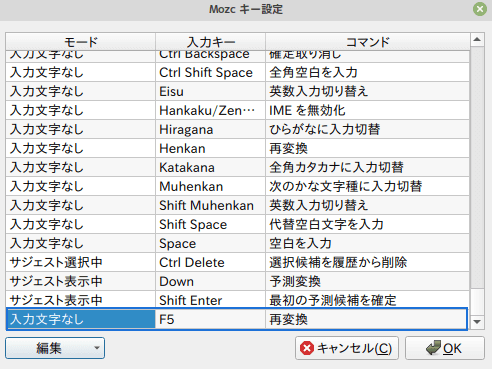Click the 次のかな文字種に入力切替 cell
This screenshot has width=492, height=369.
(x=367, y=186)
